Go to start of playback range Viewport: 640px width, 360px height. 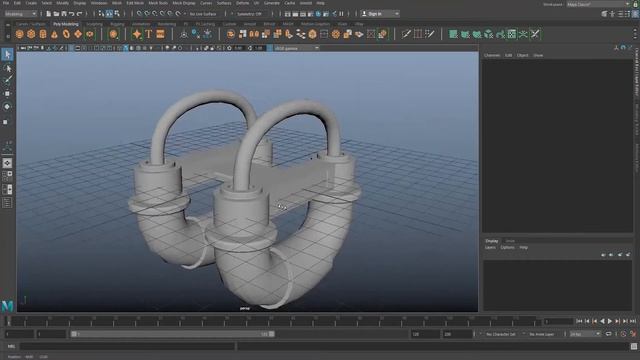click(x=579, y=322)
